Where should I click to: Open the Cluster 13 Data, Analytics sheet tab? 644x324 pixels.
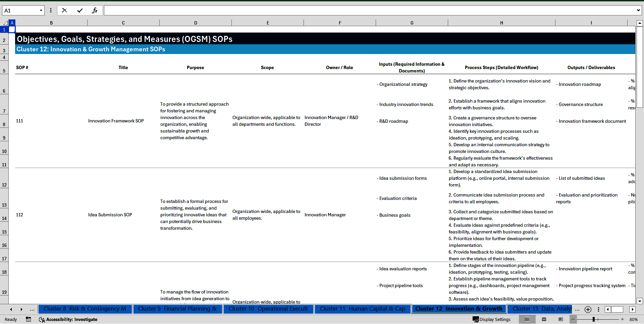click(x=540, y=309)
